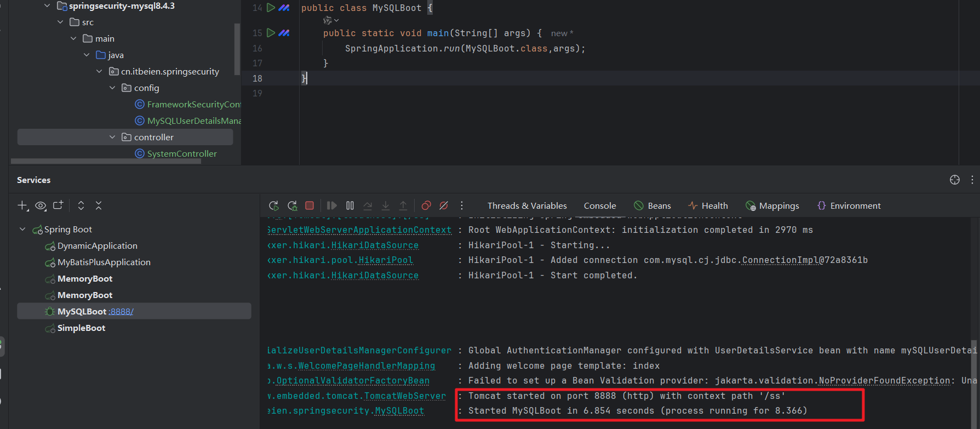Open WelcomePageHandlerMapping console link
This screenshot has height=429, width=980.
click(366, 365)
